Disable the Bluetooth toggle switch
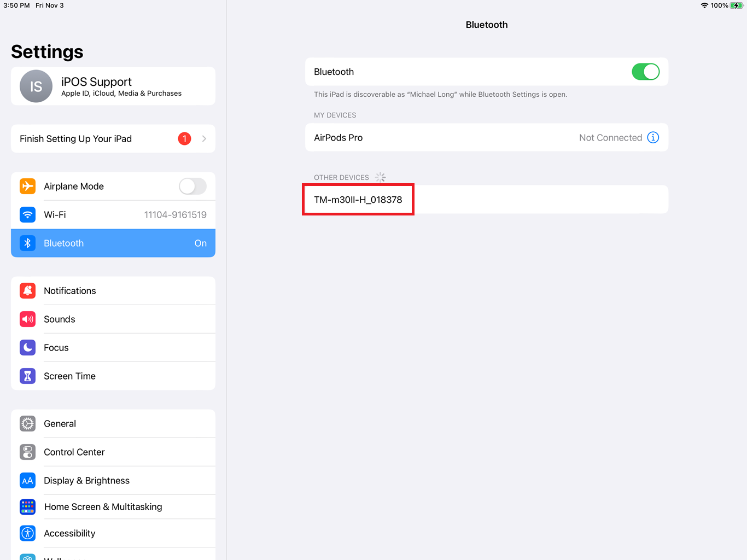The width and height of the screenshot is (747, 560). (646, 72)
